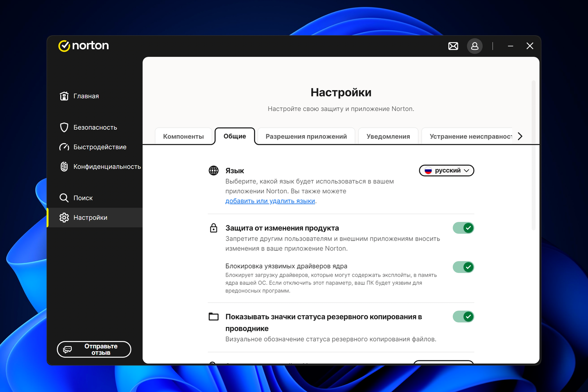Toggle backup status icons in Explorer
Viewport: 588px width, 392px height.
[463, 316]
